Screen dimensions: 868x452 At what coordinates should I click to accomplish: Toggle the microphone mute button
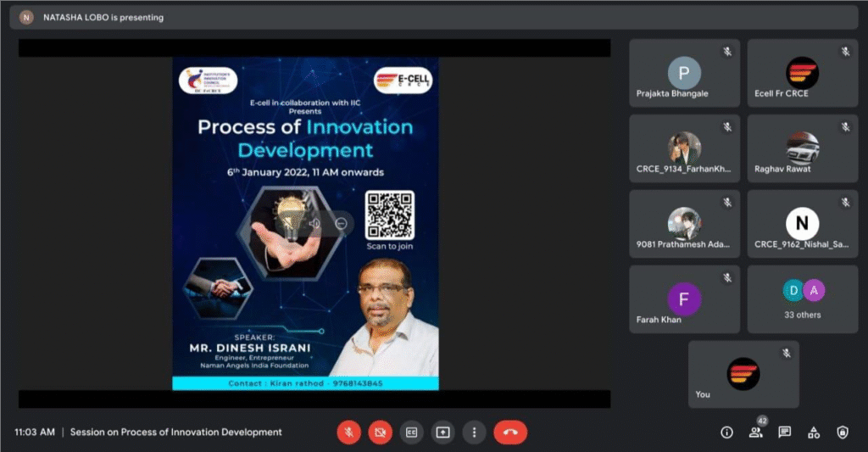(x=348, y=432)
